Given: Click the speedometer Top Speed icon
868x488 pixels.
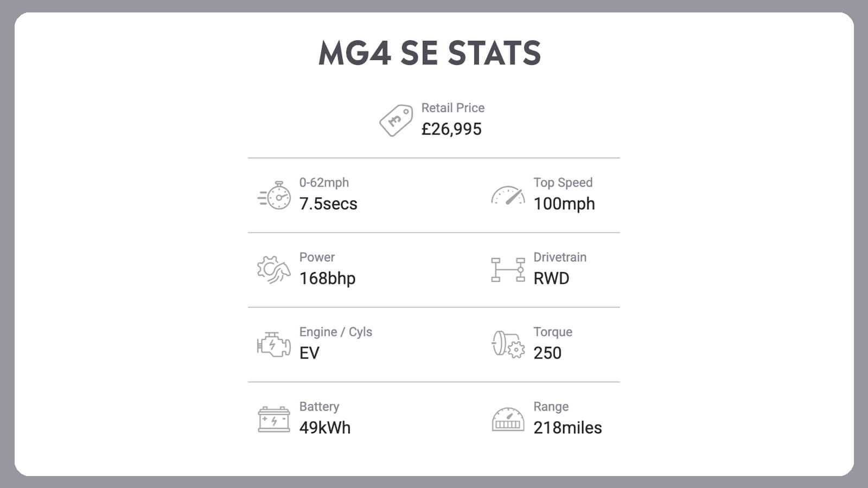Looking at the screenshot, I should (508, 196).
